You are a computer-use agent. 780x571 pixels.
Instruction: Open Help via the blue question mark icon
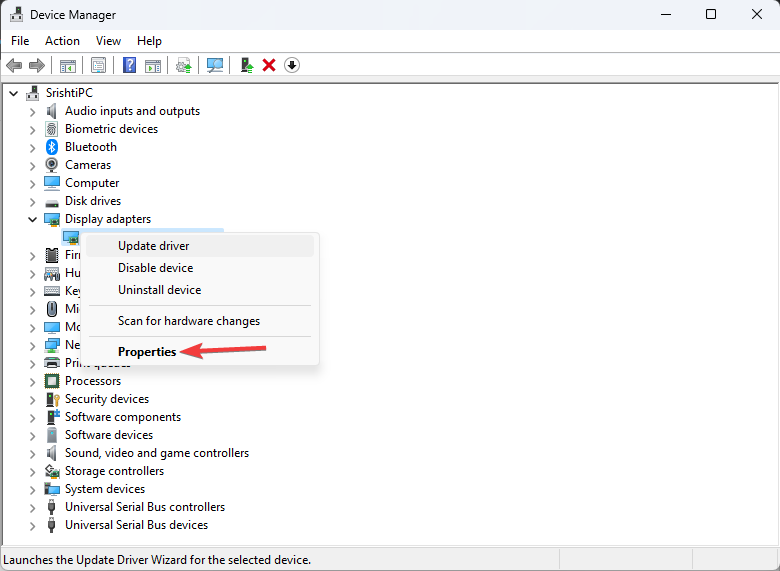click(x=129, y=65)
